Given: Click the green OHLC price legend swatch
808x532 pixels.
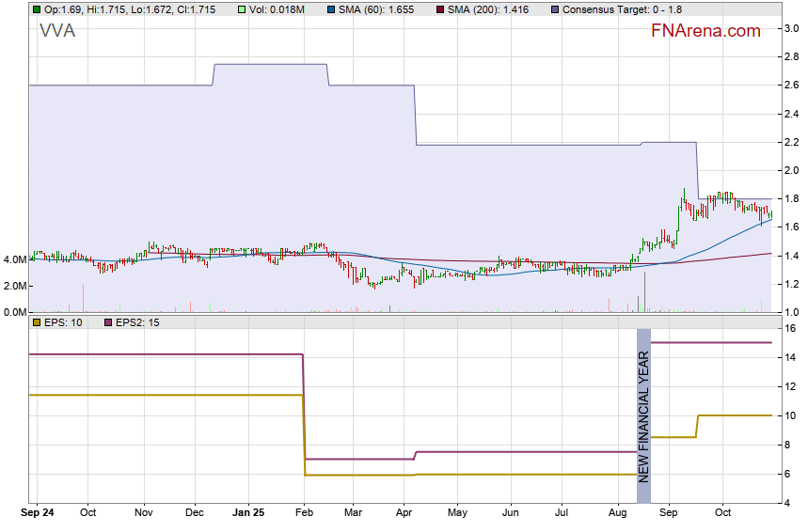Looking at the screenshot, I should tap(37, 8).
